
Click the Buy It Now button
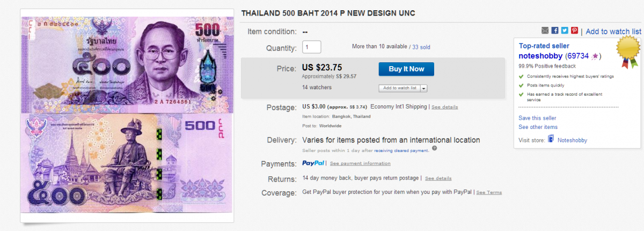click(406, 69)
